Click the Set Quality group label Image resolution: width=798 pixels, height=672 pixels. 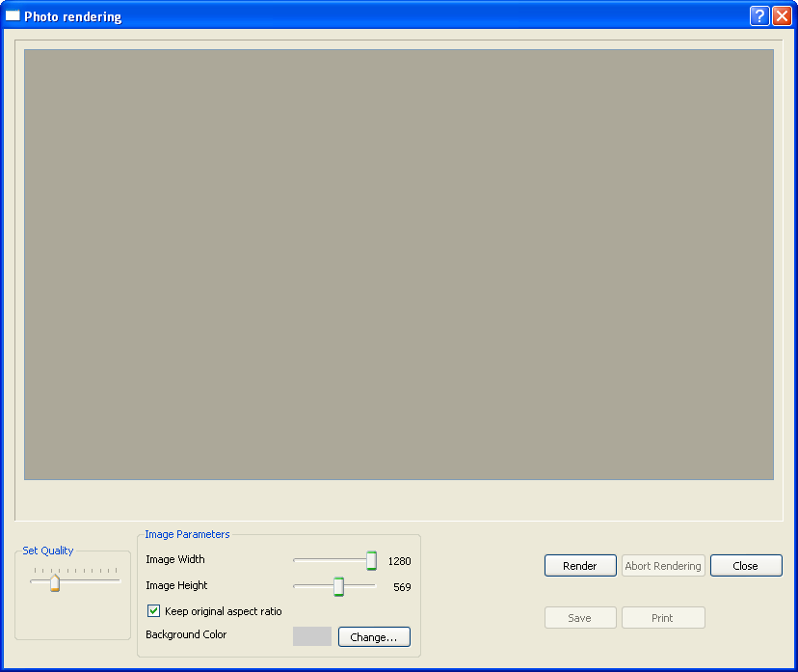(48, 551)
